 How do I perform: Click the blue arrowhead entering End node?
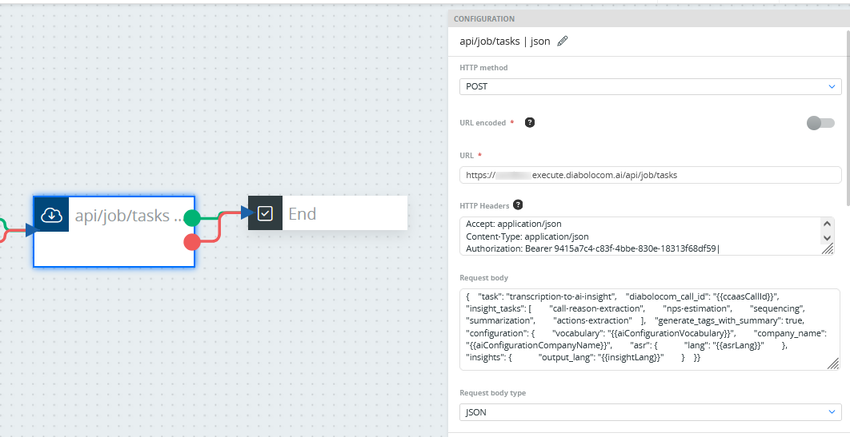[x=247, y=213]
